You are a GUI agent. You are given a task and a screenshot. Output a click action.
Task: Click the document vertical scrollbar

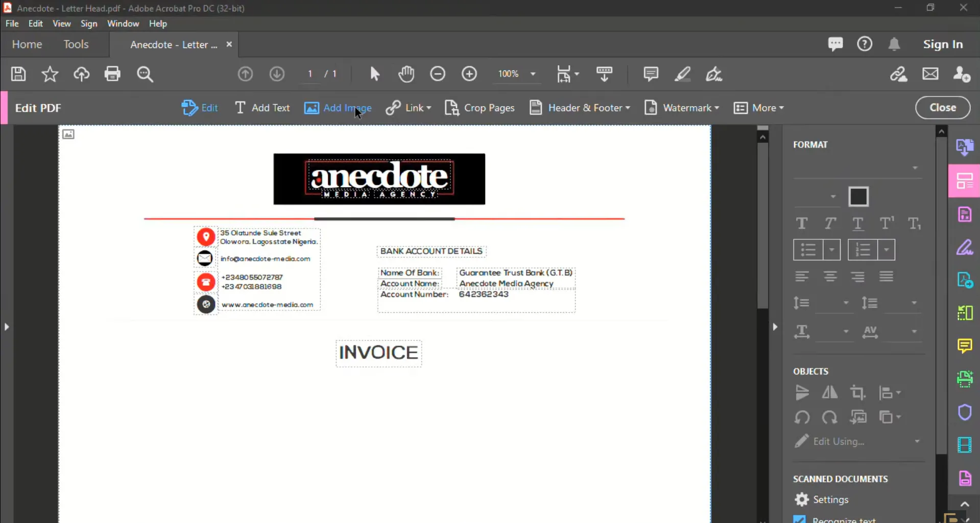point(762,225)
